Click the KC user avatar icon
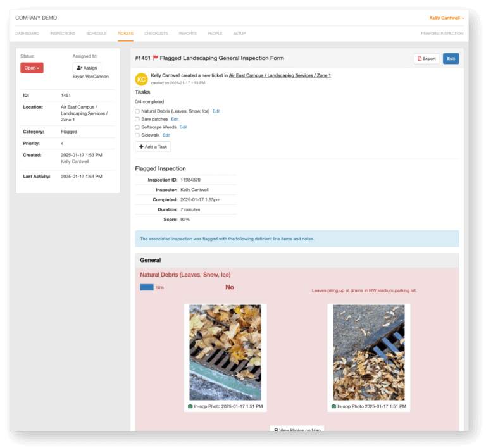The image size is (486, 448). pyautogui.click(x=141, y=79)
